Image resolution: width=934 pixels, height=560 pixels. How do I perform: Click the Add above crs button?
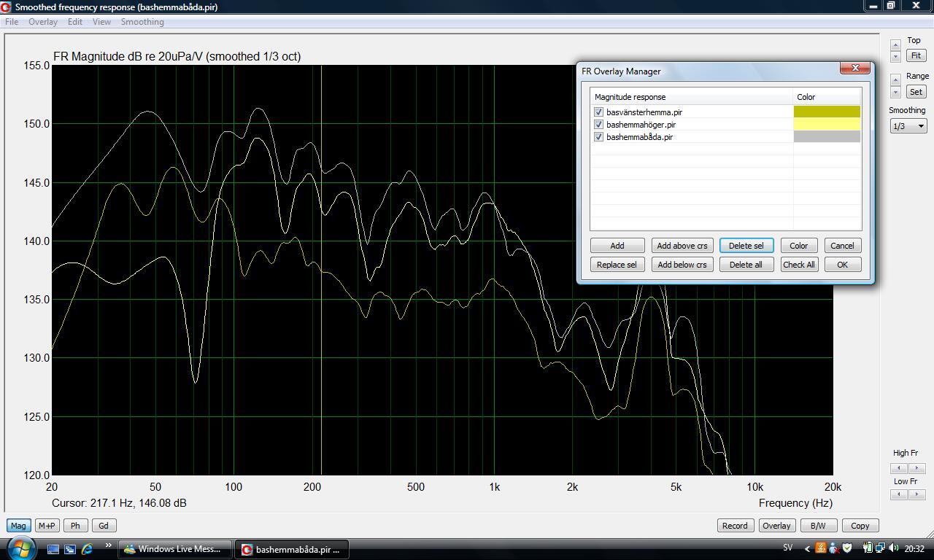point(682,246)
